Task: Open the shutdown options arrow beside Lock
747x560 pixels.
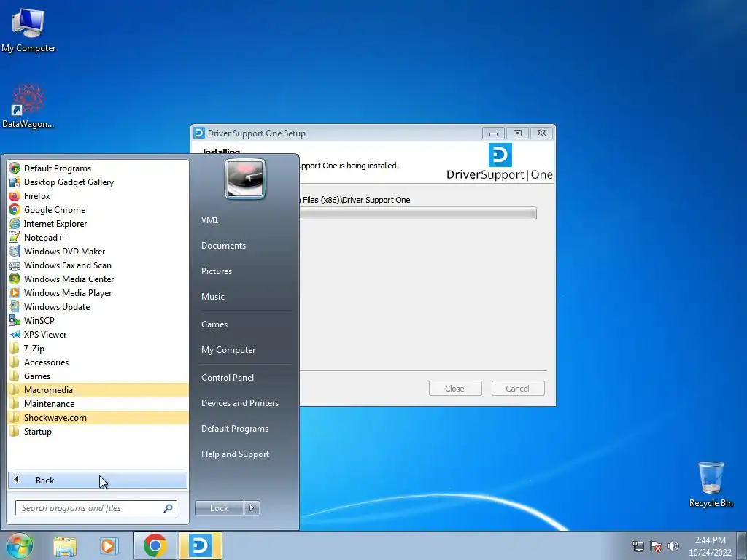Action: pyautogui.click(x=252, y=508)
